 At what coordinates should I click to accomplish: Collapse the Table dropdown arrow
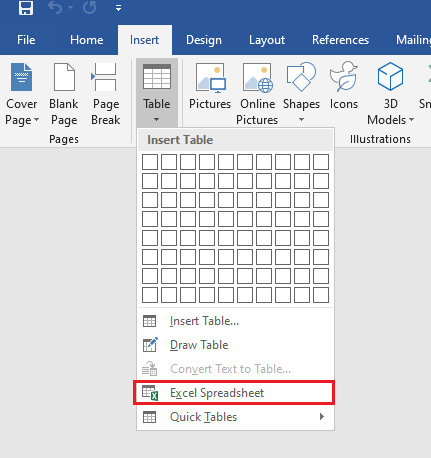coord(157,119)
